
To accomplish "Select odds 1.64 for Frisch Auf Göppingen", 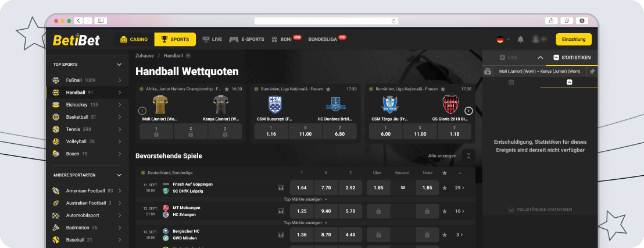I will pos(302,188).
